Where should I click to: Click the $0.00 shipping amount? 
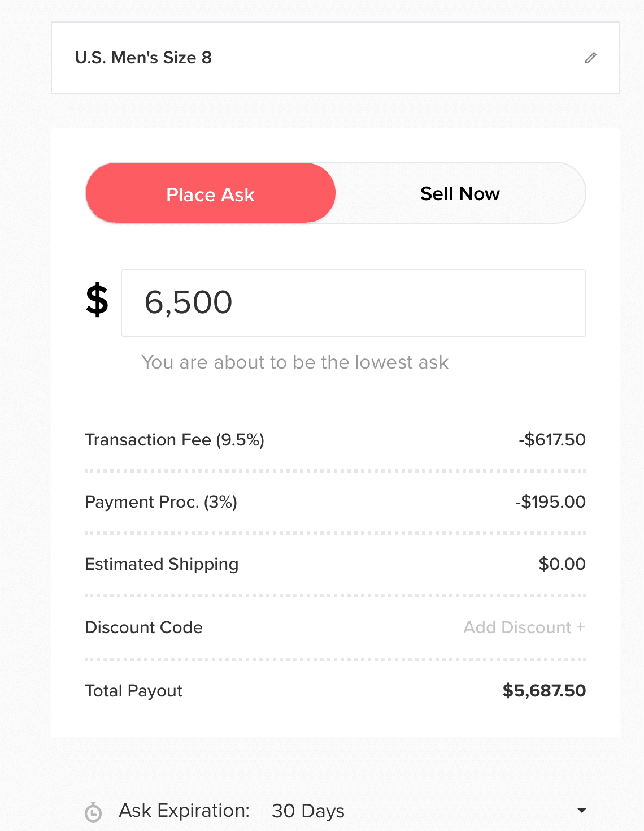coord(562,564)
